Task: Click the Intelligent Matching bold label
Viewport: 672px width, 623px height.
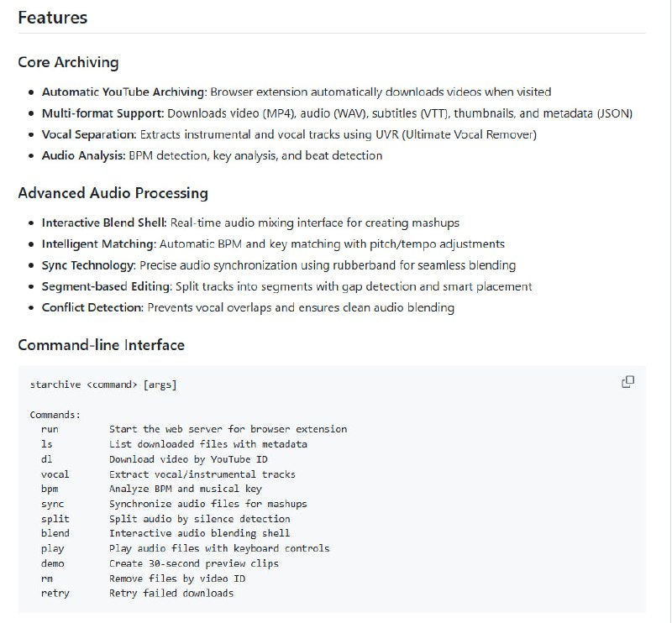Action: pyautogui.click(x=98, y=243)
